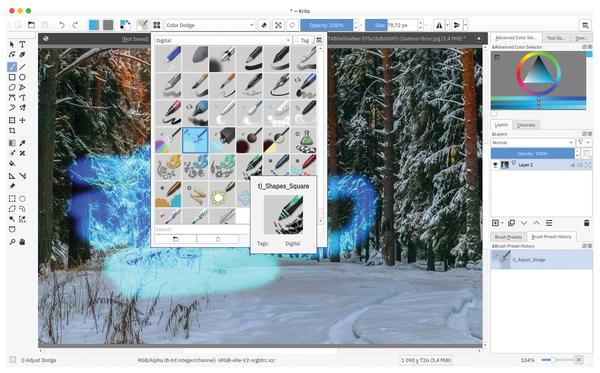The height and width of the screenshot is (373, 600).
Task: Choose the Fill bucket tool
Action: [x=12, y=163]
